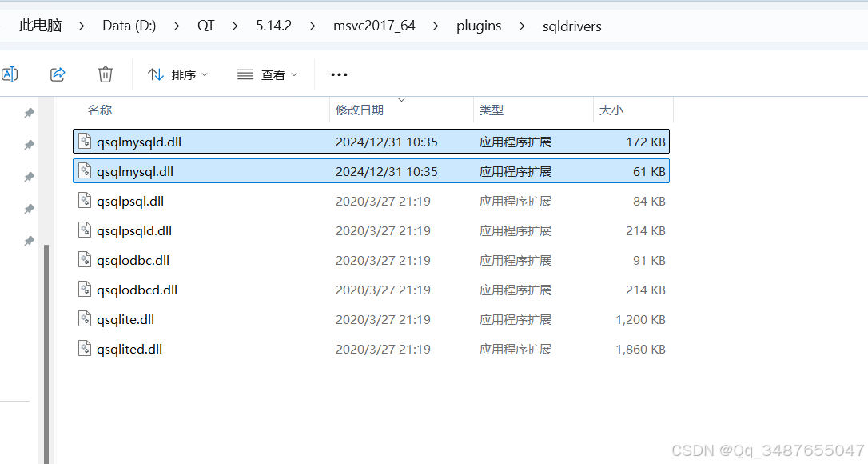
Task: Select the file name qsqlpsqld.dll
Action: tap(134, 230)
